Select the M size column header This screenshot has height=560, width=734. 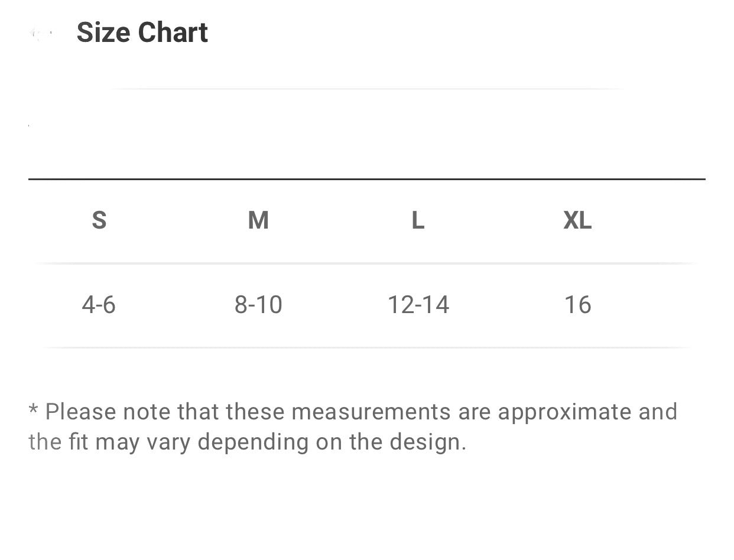258,220
